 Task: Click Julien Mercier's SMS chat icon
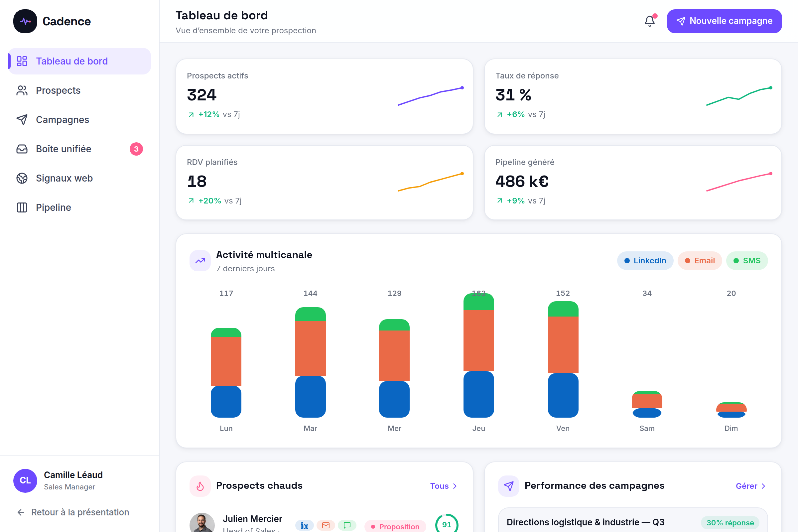[347, 525]
